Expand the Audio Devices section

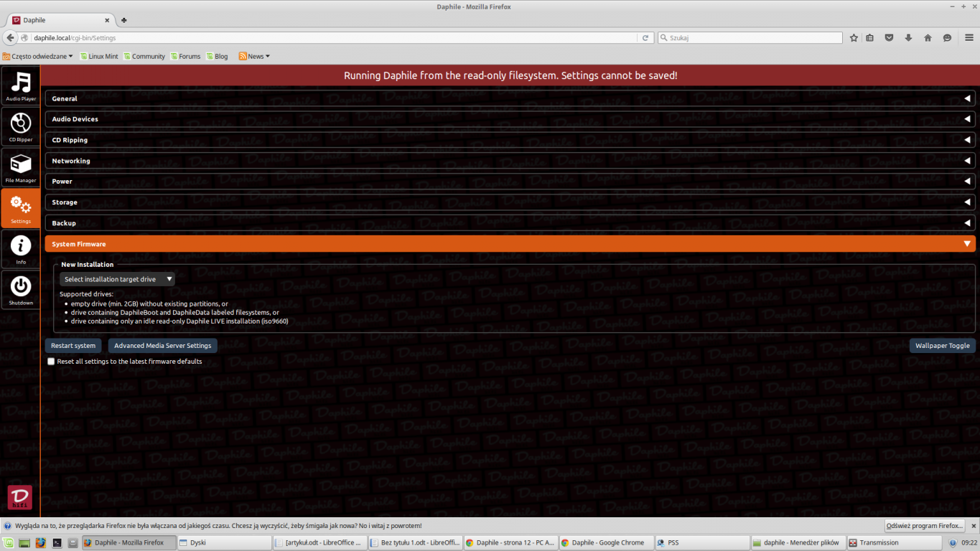pos(510,119)
